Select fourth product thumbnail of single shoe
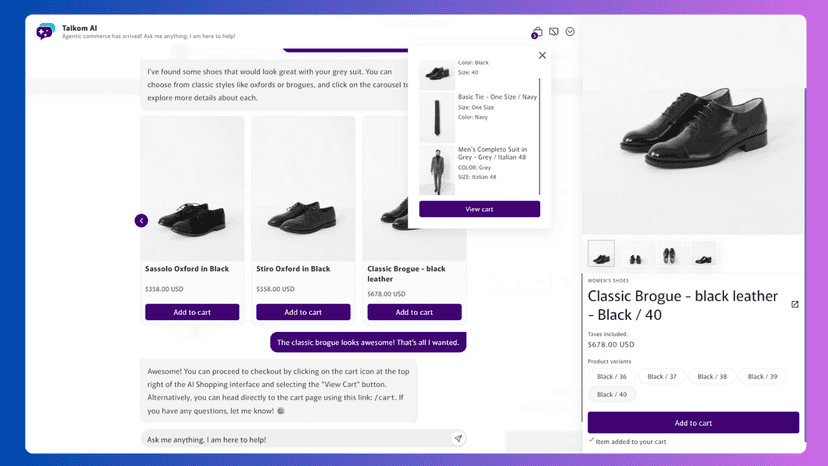The height and width of the screenshot is (466, 828). click(x=703, y=254)
